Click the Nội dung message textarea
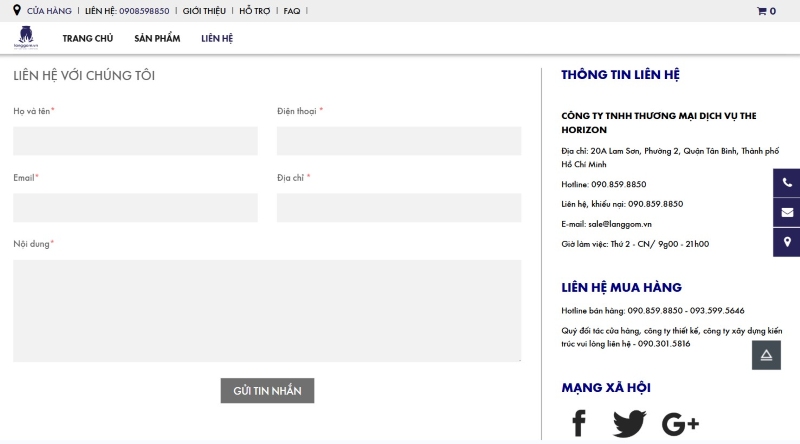Screen dimensions: 800x444 tap(267, 310)
